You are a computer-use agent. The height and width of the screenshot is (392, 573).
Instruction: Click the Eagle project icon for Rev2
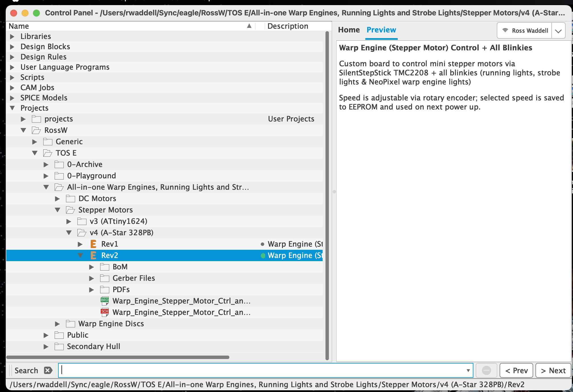tap(93, 255)
